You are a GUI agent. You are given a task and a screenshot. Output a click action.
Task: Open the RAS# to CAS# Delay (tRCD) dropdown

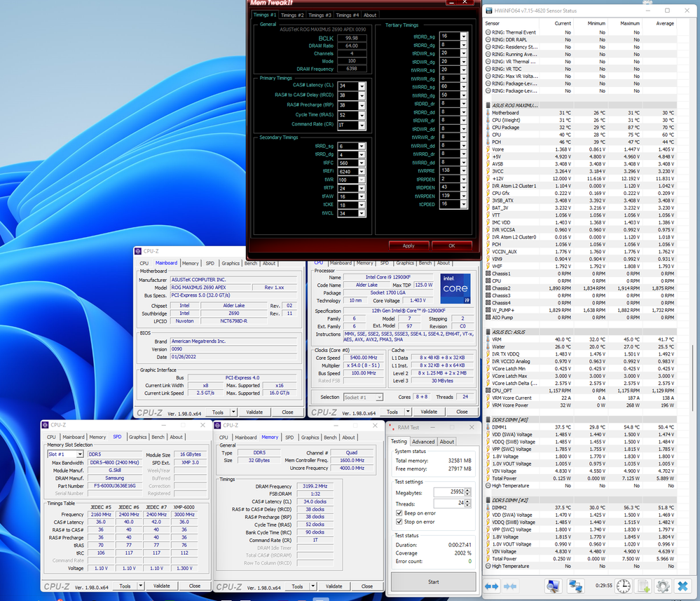362,95
